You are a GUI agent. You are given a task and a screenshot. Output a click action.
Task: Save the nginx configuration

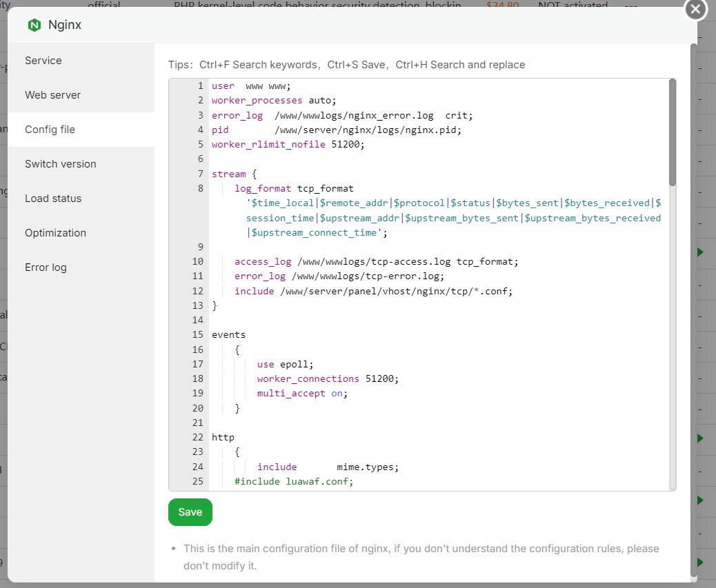point(190,511)
